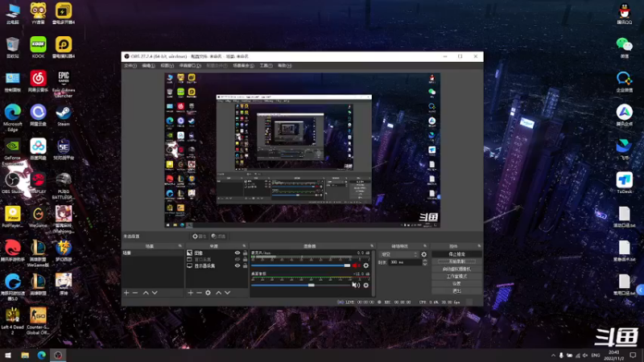This screenshot has height=362, width=644.
Task: Pop out the Scenes dock icon
Action: [180, 246]
